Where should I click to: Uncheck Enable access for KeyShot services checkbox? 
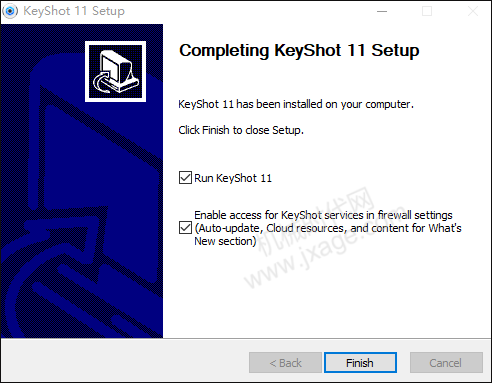pos(185,228)
